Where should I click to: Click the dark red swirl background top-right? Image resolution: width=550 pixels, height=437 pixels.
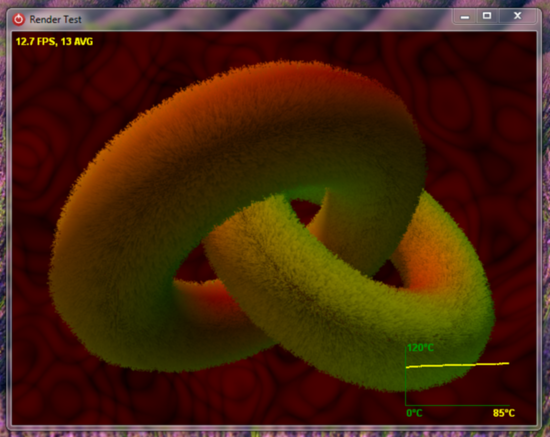[x=484, y=88]
